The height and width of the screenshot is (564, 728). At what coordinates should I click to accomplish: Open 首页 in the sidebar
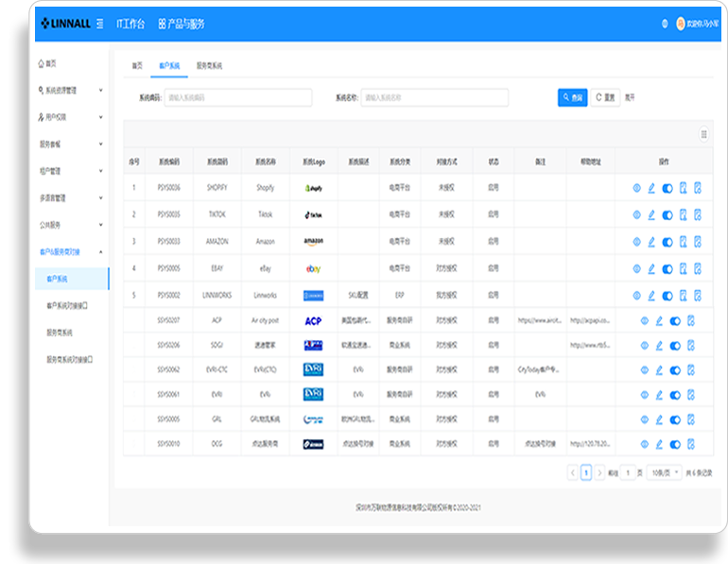point(47,63)
